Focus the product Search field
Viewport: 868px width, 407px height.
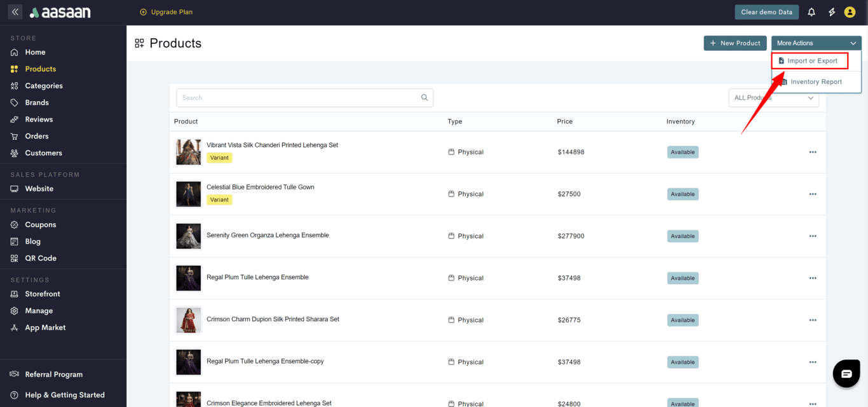pos(297,98)
